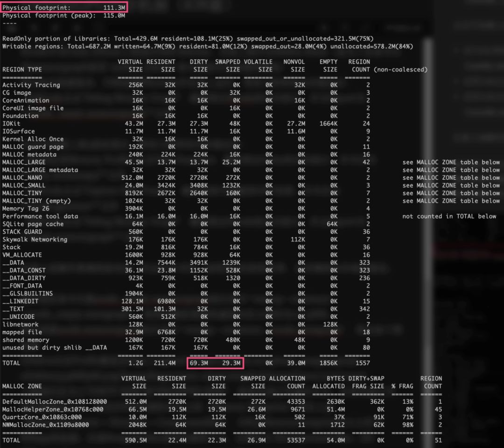The height and width of the screenshot is (448, 504).
Task: Select the "Activity Tracing" region row label
Action: 31,85
